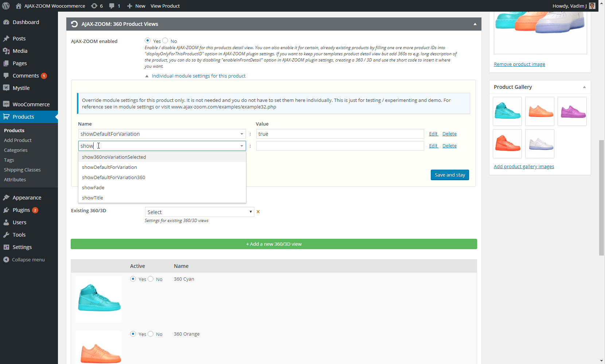This screenshot has height=364, width=605.
Task: Open the site home icon in admin bar
Action: point(19,6)
